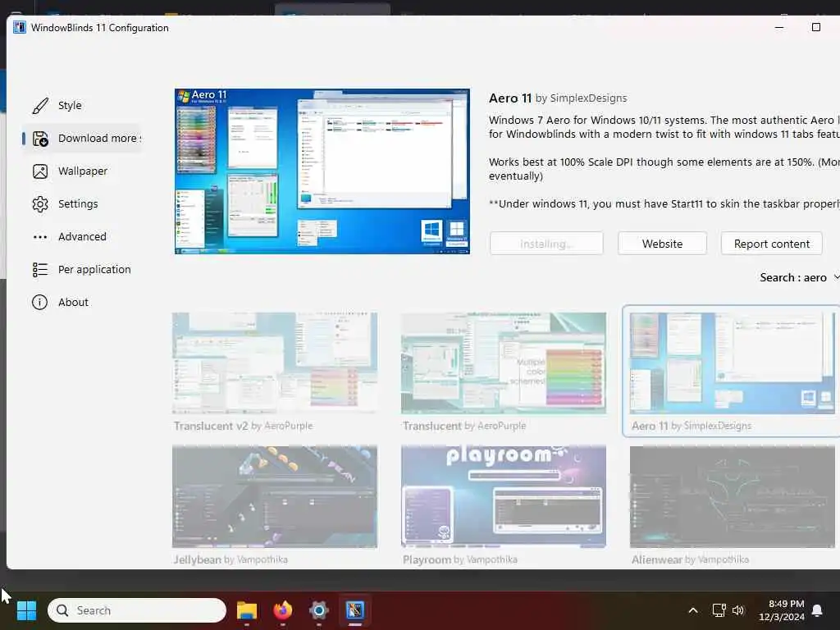Image resolution: width=840 pixels, height=630 pixels.
Task: Select the Aero 11 skin card thumbnail
Action: [732, 363]
